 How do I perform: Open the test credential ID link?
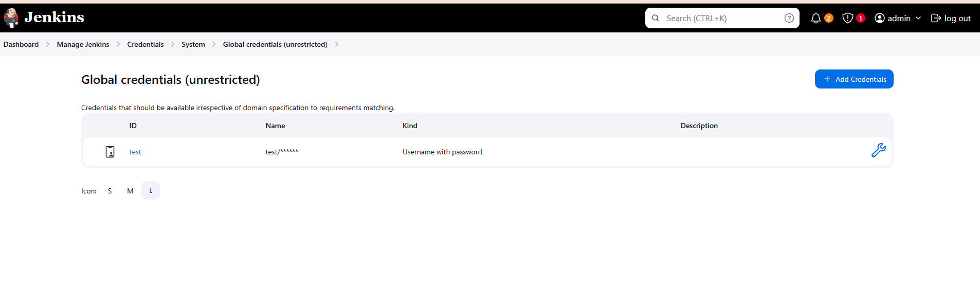point(135,152)
